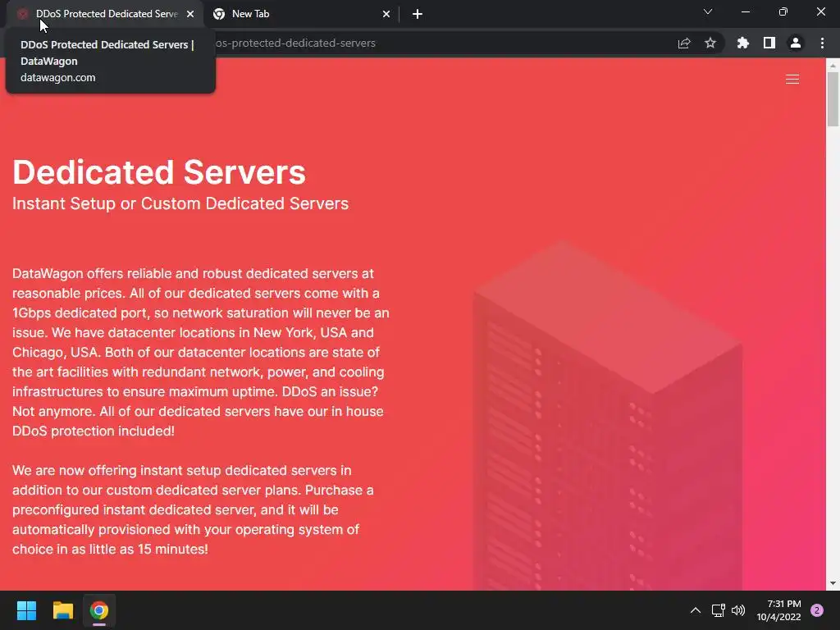Open the Extensions puzzle icon
The height and width of the screenshot is (630, 840).
coord(743,43)
